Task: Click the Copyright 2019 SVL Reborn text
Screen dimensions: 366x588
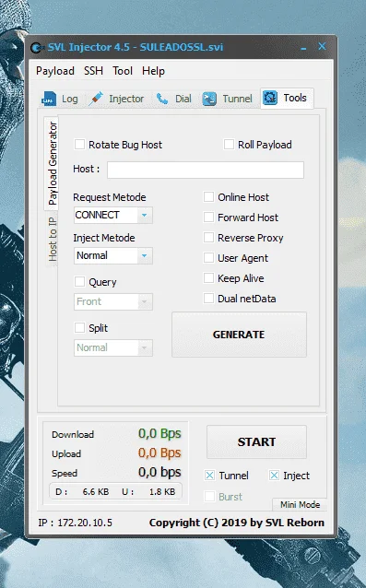Action: [x=237, y=523]
